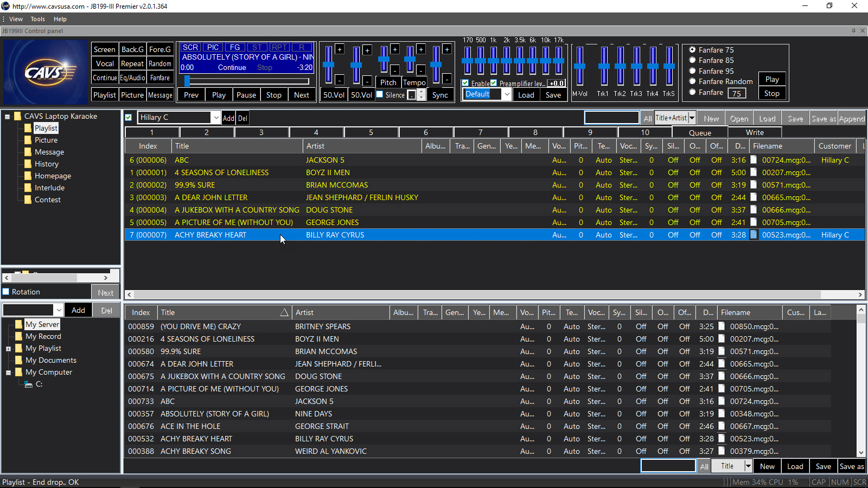Click the History folder icon
The height and width of the screenshot is (488, 868).
(28, 164)
